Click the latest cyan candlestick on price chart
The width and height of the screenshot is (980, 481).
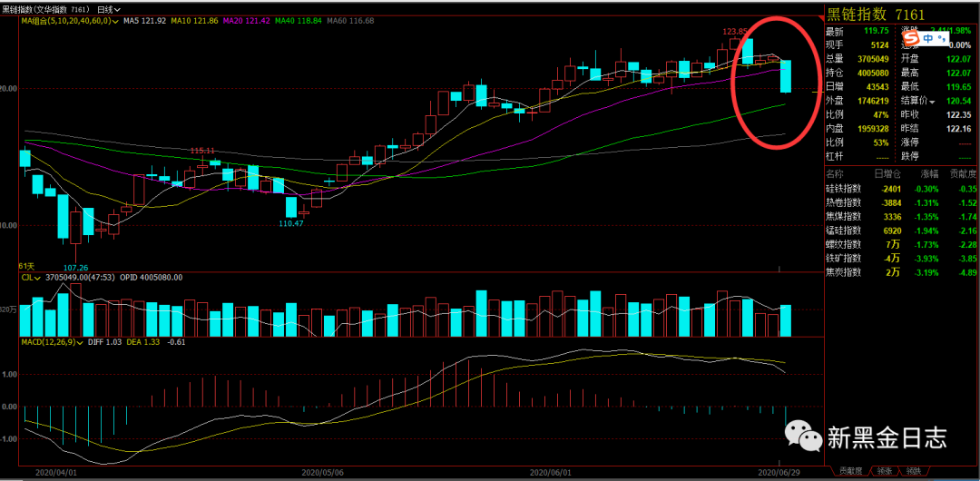pyautogui.click(x=786, y=76)
